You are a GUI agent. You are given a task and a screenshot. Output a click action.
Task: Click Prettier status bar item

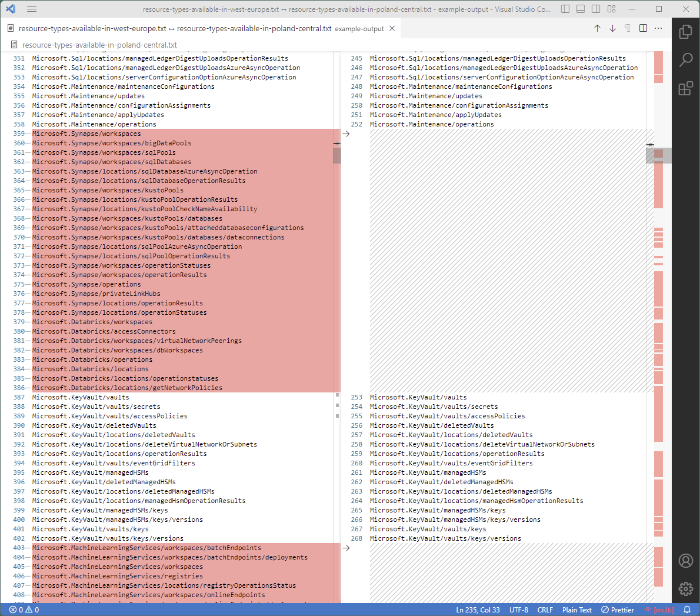[618, 610]
